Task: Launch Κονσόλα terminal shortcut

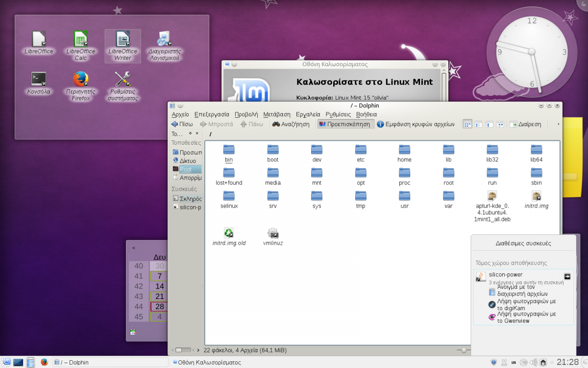Action: [39, 83]
